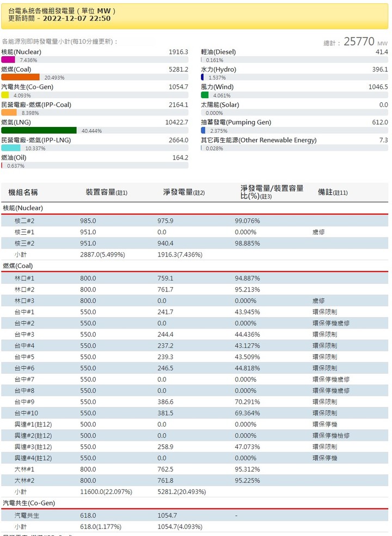The image size is (392, 536).
Task: Select the 林口#1 row name
Action: pyautogui.click(x=24, y=278)
